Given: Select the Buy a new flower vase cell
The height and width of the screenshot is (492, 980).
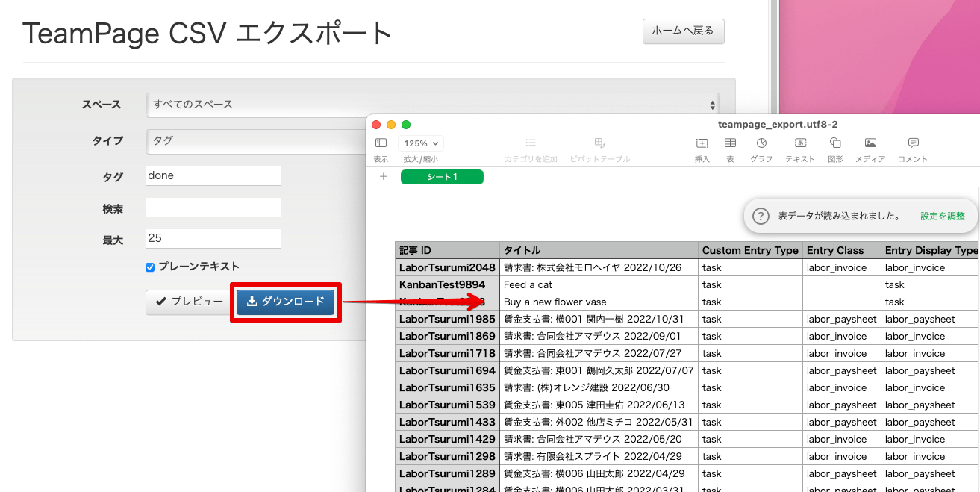Looking at the screenshot, I should [599, 302].
